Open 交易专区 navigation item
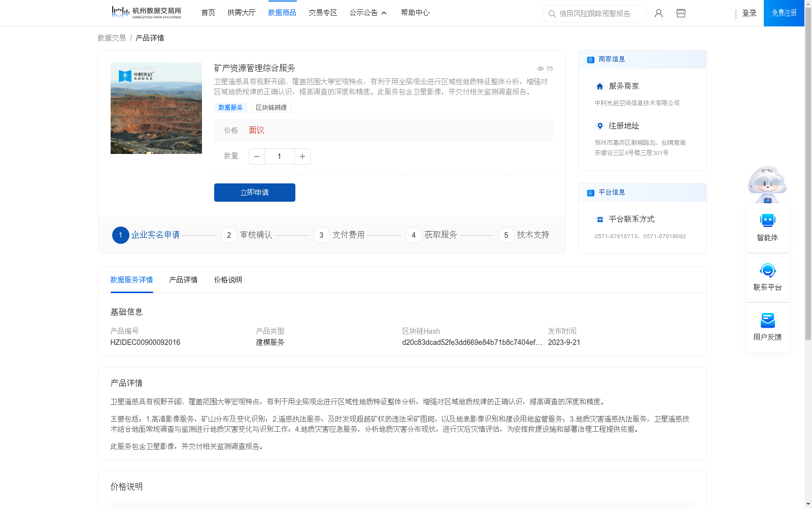Image resolution: width=812 pixels, height=508 pixels. [323, 13]
